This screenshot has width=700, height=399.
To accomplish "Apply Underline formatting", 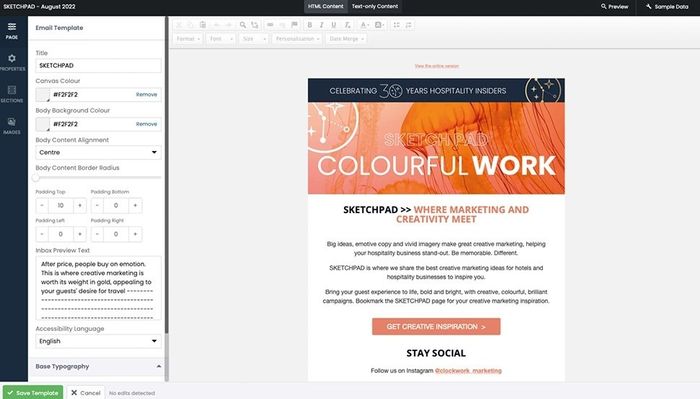I will 333,25.
